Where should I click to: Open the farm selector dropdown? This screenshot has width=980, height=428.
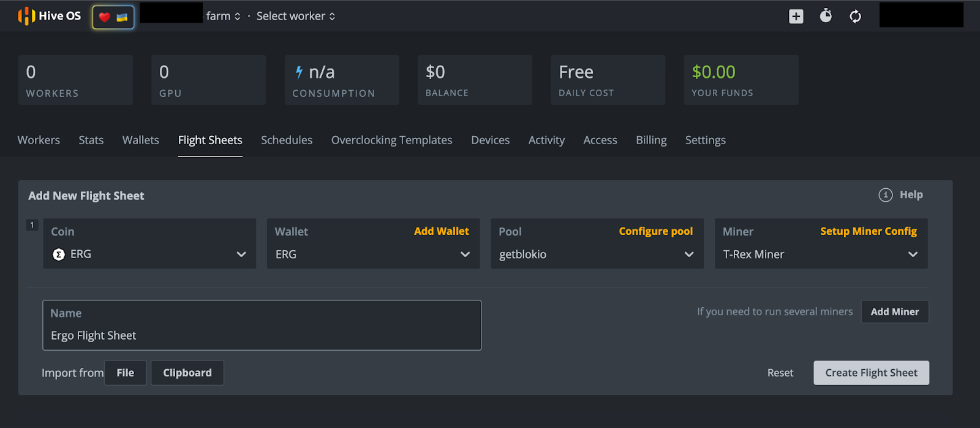click(223, 16)
